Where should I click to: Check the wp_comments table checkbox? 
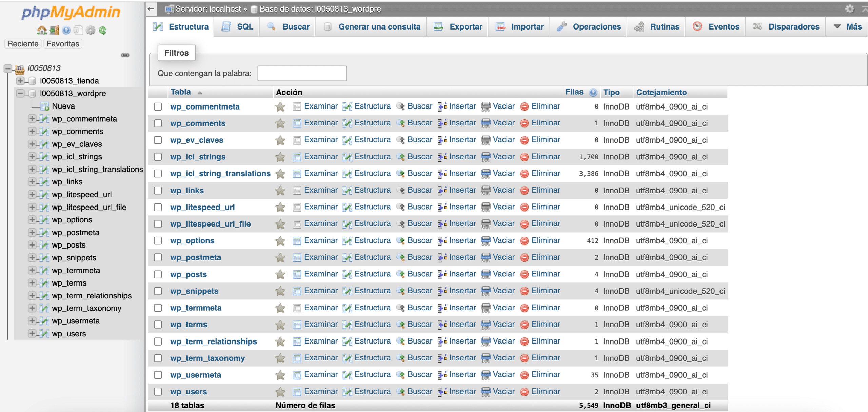(158, 123)
